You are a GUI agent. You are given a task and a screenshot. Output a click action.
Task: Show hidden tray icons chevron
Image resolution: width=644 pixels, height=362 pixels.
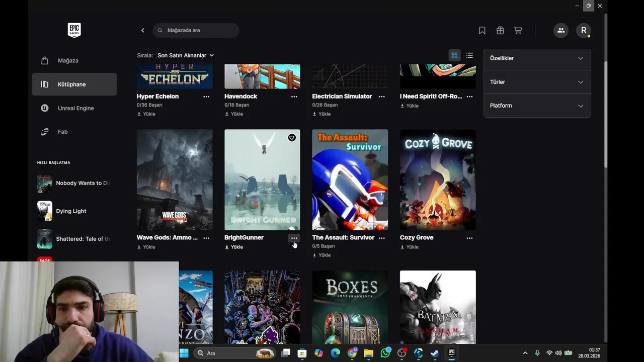coord(525,353)
